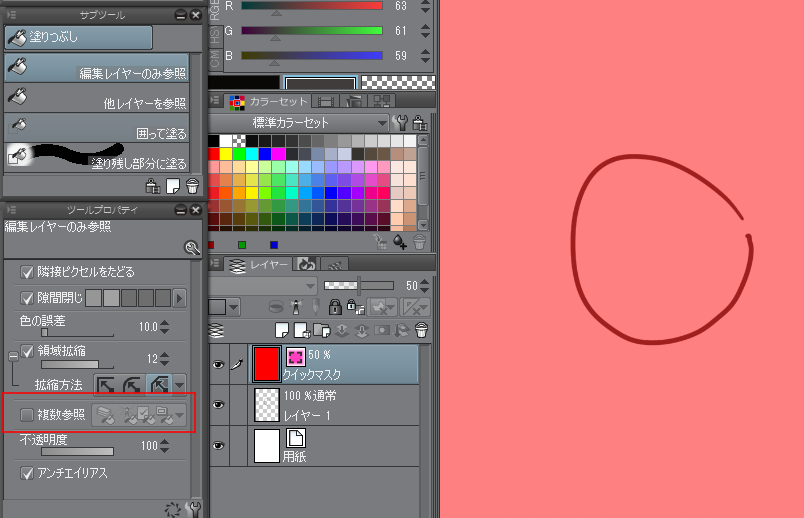Open the 標準カラーセット dropdown
804x518 pixels.
(x=382, y=122)
